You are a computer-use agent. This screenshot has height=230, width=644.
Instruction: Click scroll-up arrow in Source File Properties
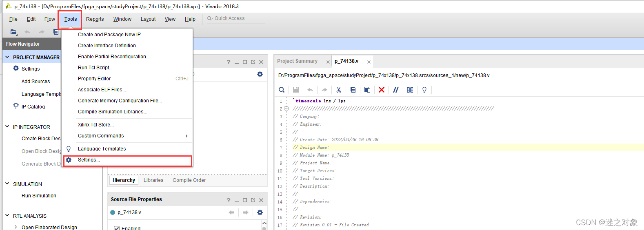(x=264, y=223)
